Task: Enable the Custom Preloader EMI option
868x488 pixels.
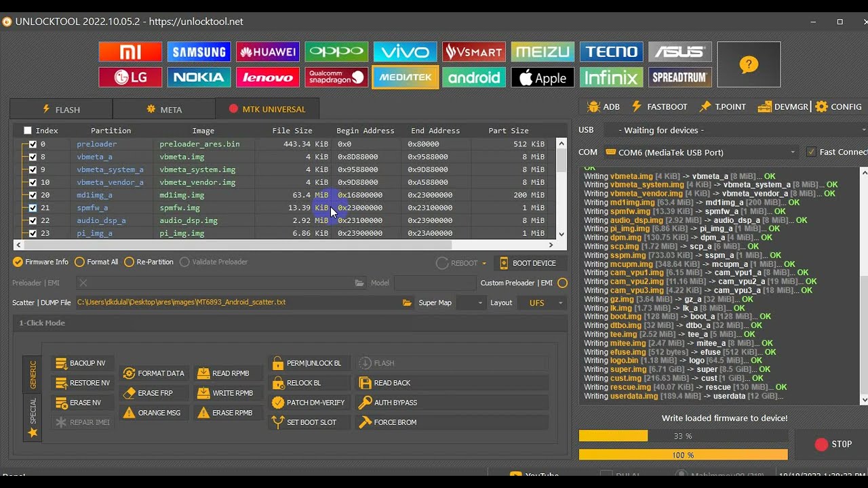Action: coord(562,283)
